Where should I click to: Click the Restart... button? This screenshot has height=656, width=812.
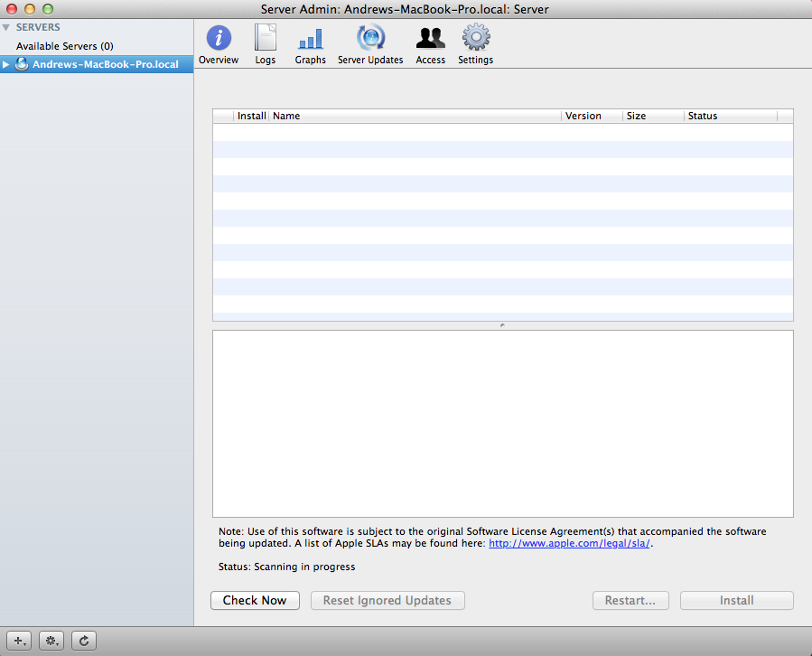(630, 601)
